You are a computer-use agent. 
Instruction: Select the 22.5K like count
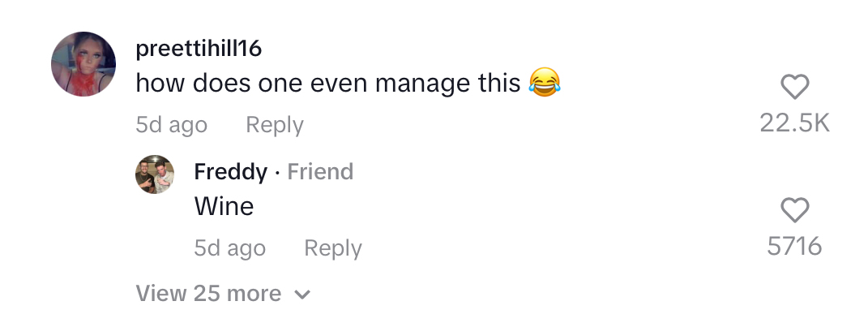[794, 123]
